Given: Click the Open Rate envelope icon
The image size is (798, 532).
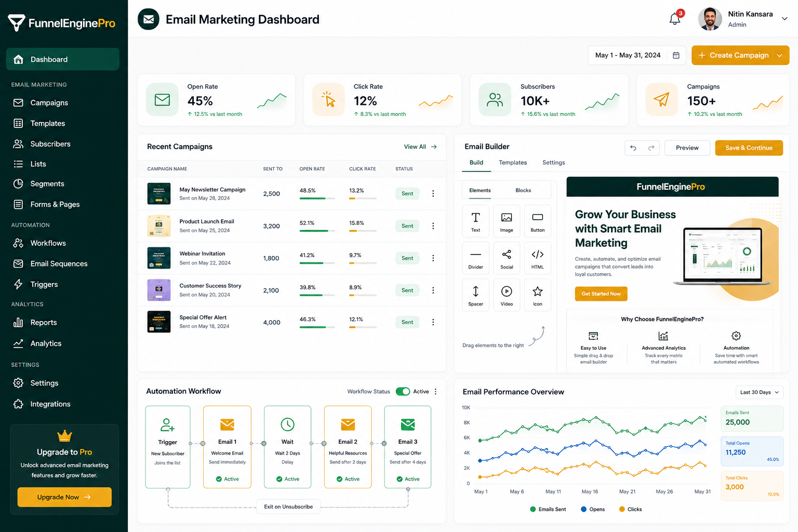Looking at the screenshot, I should 162,99.
